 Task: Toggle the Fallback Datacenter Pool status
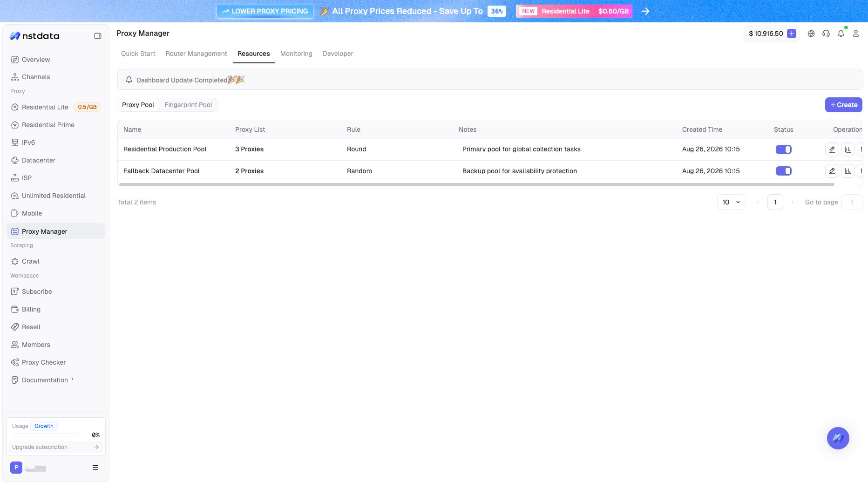(x=783, y=171)
